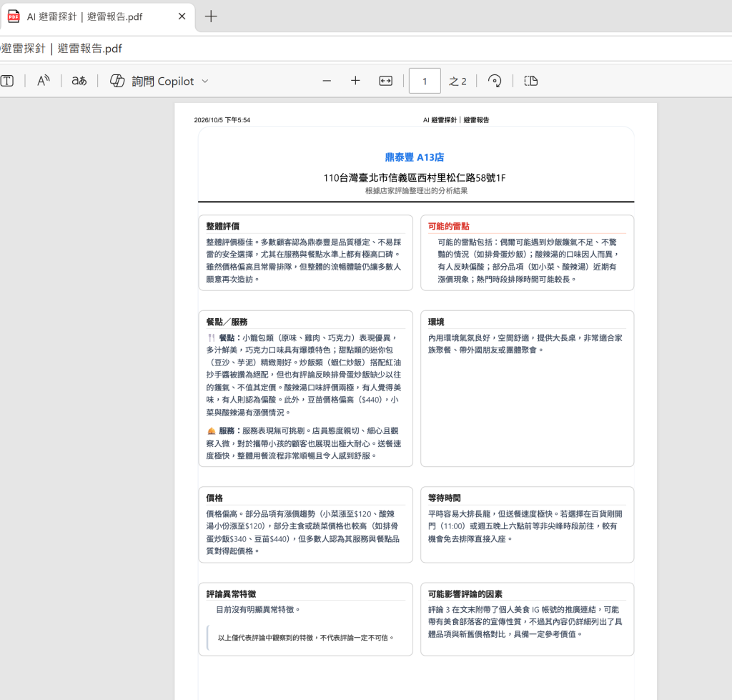This screenshot has height=700, width=732.
Task: Expand the Copilot dropdown chevron
Action: 205,82
